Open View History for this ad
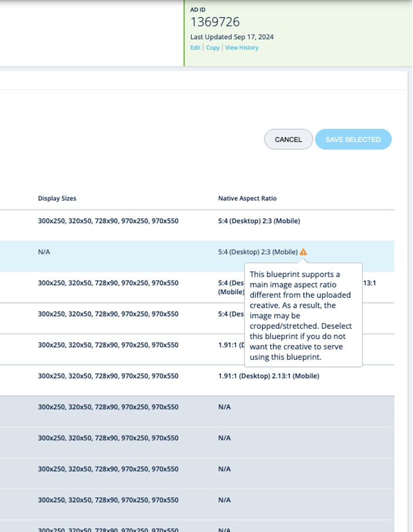 (242, 48)
